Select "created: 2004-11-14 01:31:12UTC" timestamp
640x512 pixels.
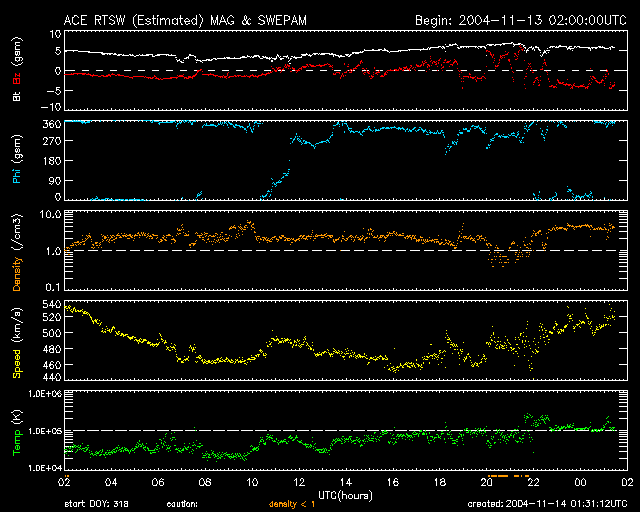point(547,504)
